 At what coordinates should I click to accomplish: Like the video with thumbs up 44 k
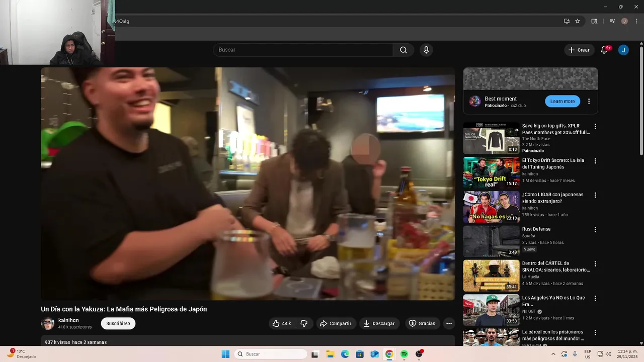pos(282,323)
